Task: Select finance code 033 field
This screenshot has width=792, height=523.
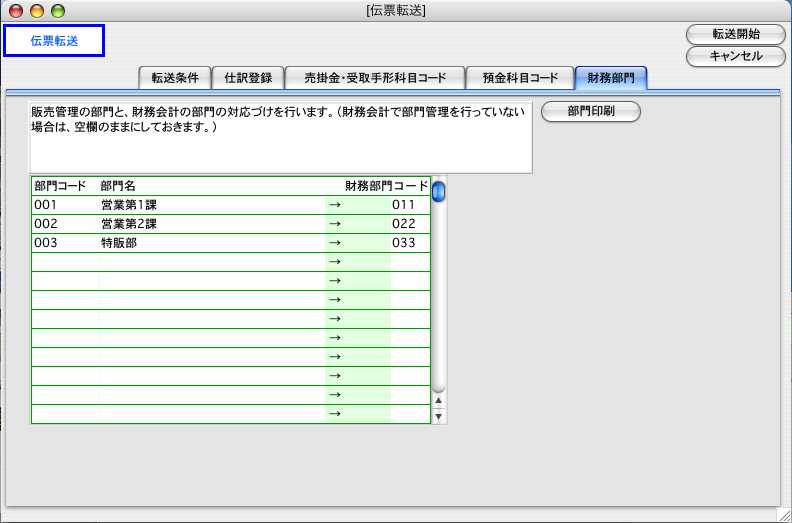Action: (x=410, y=243)
